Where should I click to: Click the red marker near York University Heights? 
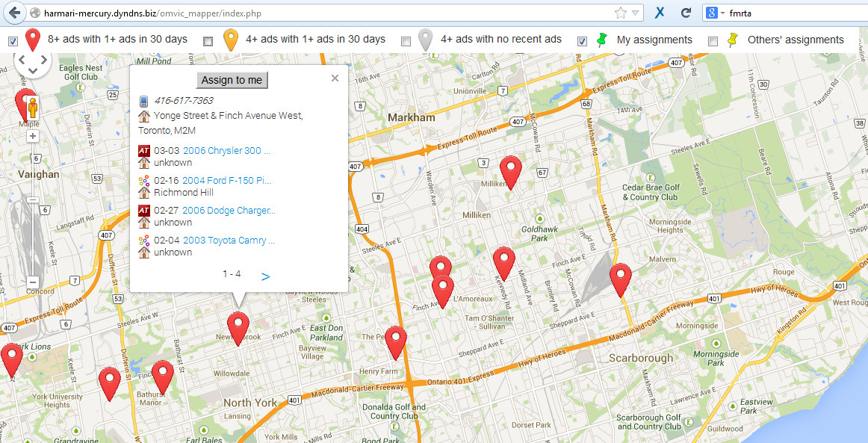coord(110,384)
